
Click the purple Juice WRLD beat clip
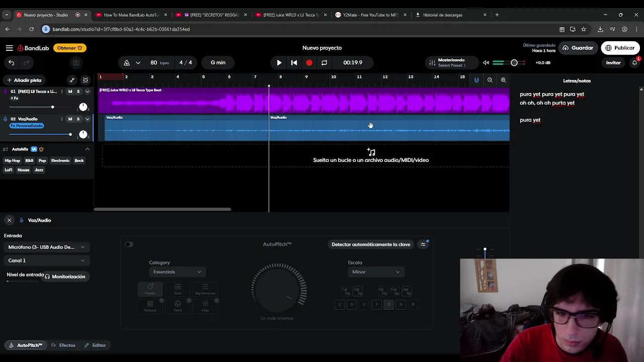304,101
